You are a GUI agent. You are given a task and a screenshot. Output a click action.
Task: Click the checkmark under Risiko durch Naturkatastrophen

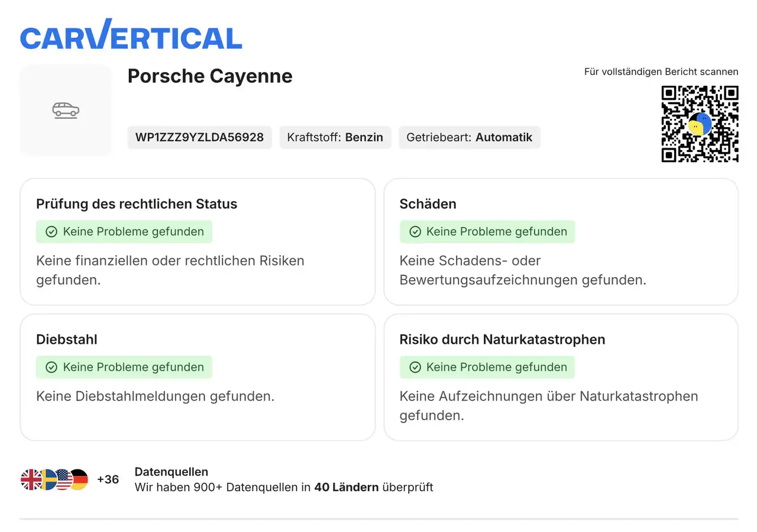tap(415, 367)
